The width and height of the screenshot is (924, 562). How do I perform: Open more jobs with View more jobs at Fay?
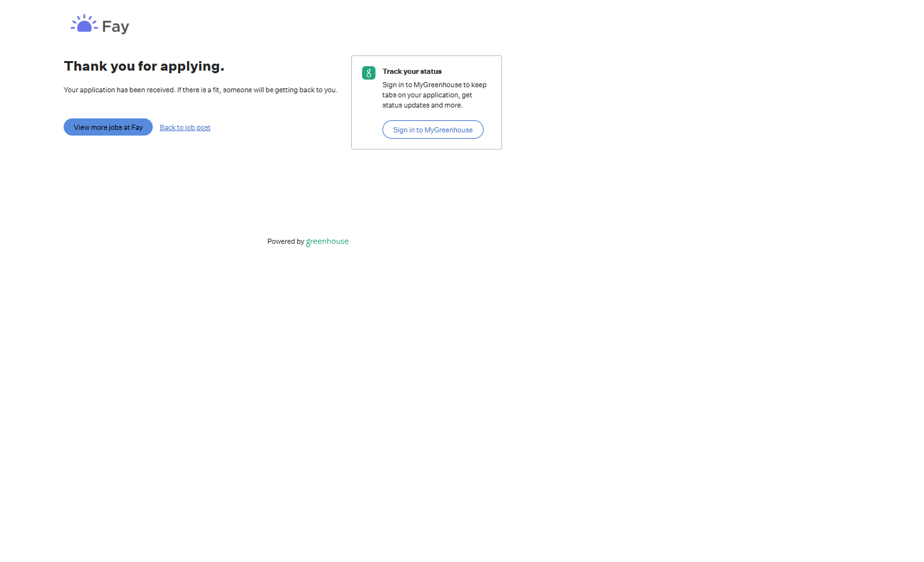(x=108, y=127)
